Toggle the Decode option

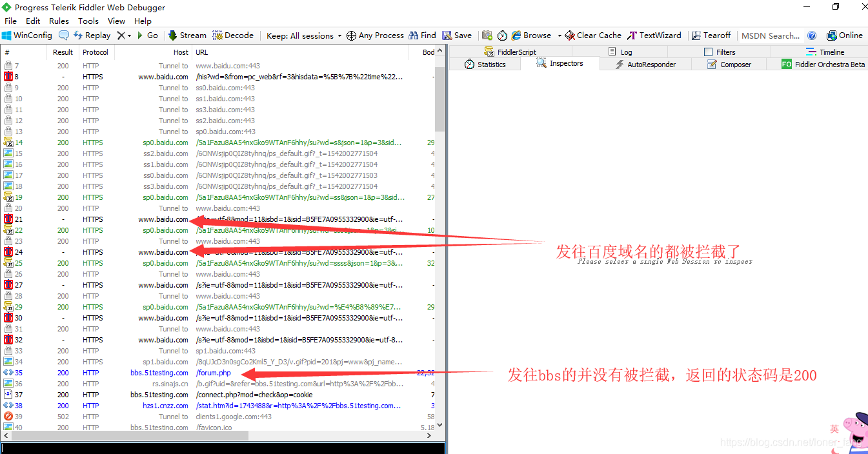pyautogui.click(x=233, y=35)
